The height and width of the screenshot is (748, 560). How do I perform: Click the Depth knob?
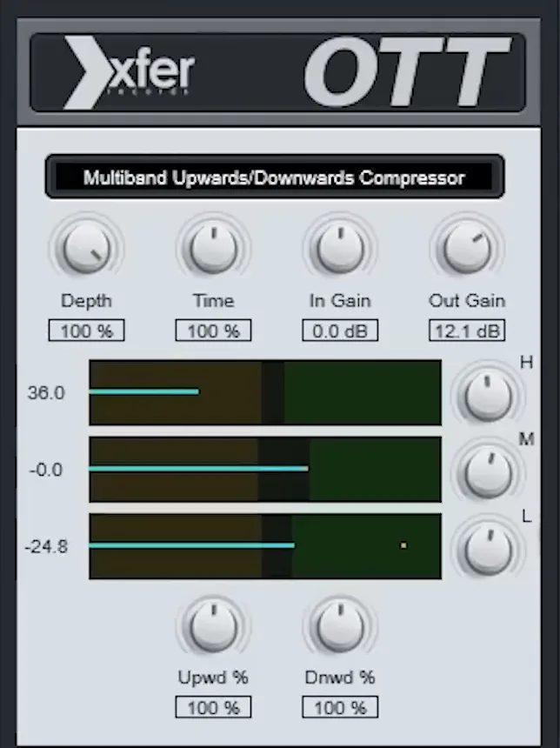[86, 249]
